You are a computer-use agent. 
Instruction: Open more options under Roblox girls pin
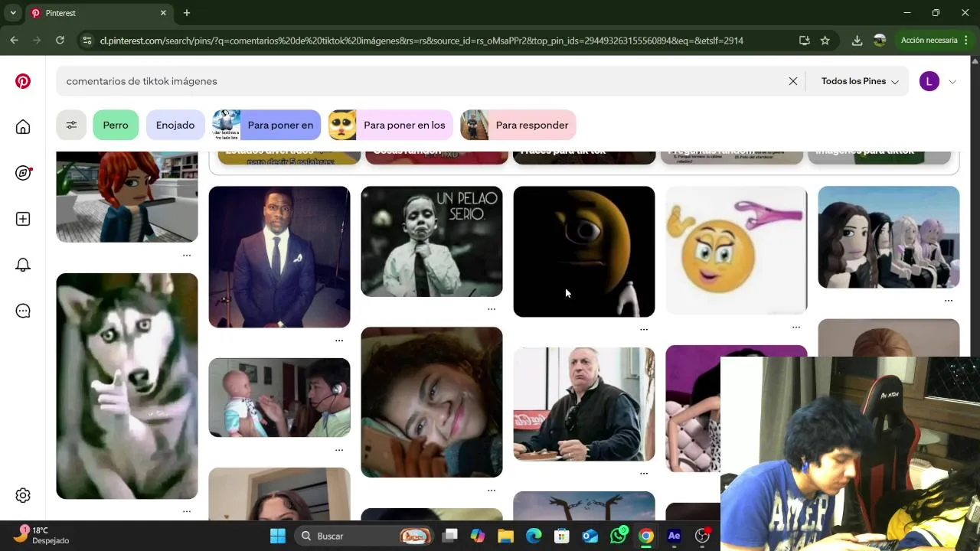click(949, 301)
